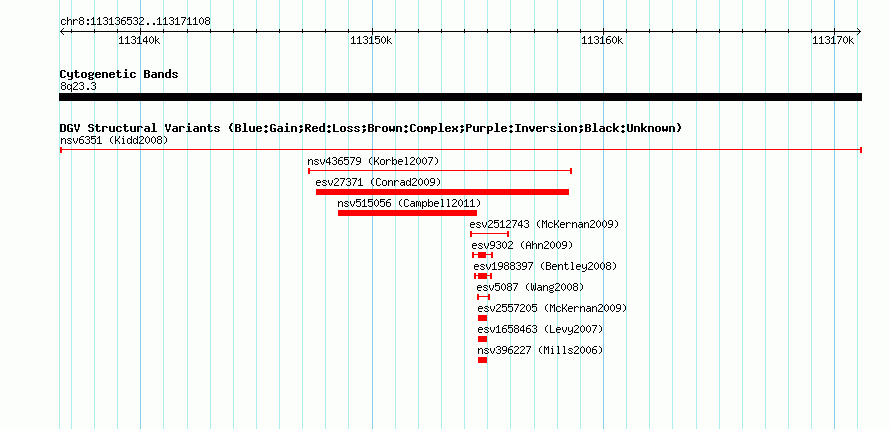Click the esv2557205 McKernan2009 red block
The image size is (890, 429).
tap(482, 318)
